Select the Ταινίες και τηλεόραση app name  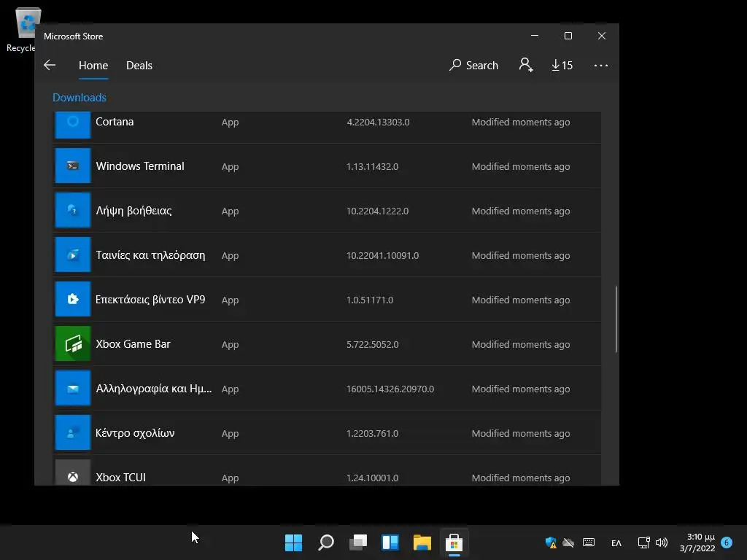tap(150, 254)
